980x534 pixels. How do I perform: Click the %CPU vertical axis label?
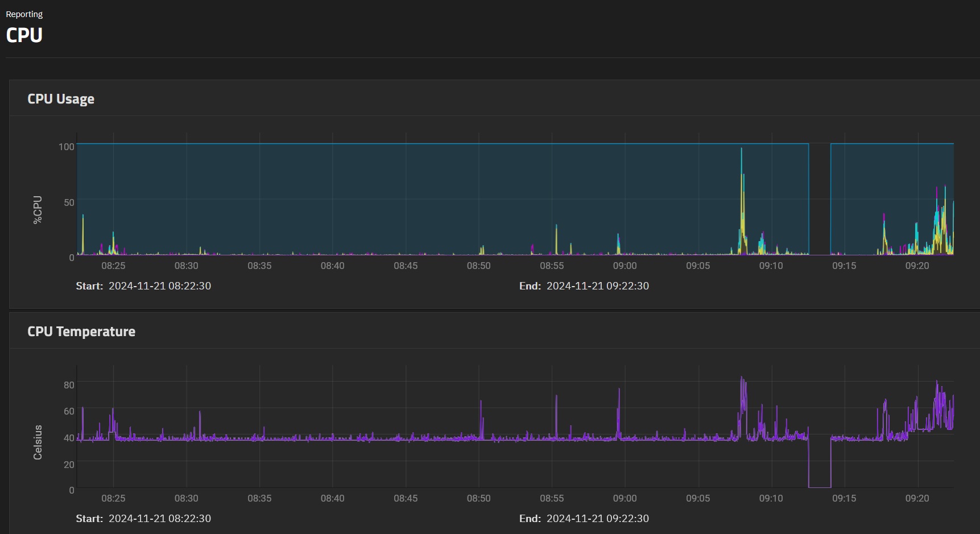click(38, 210)
